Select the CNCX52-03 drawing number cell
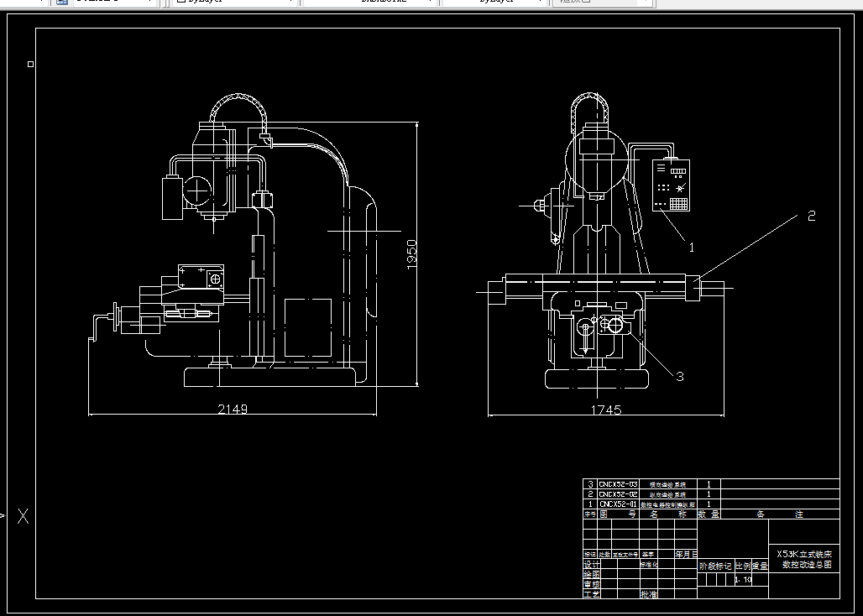The width and height of the screenshot is (863, 616). [x=618, y=484]
